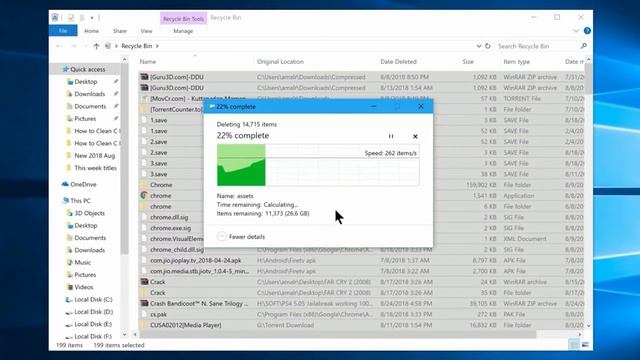Select Crack WinRAR archive icon
The height and width of the screenshot is (360, 640).
pos(144,282)
